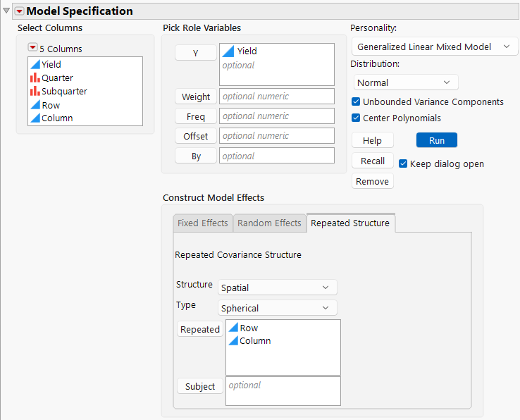Open the Personality dropdown
This screenshot has height=420, width=520.
434,47
